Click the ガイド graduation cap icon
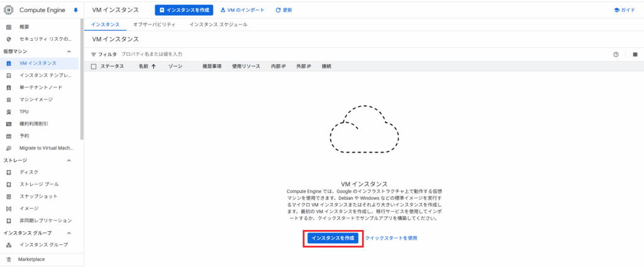This screenshot has width=644, height=267. [x=616, y=10]
